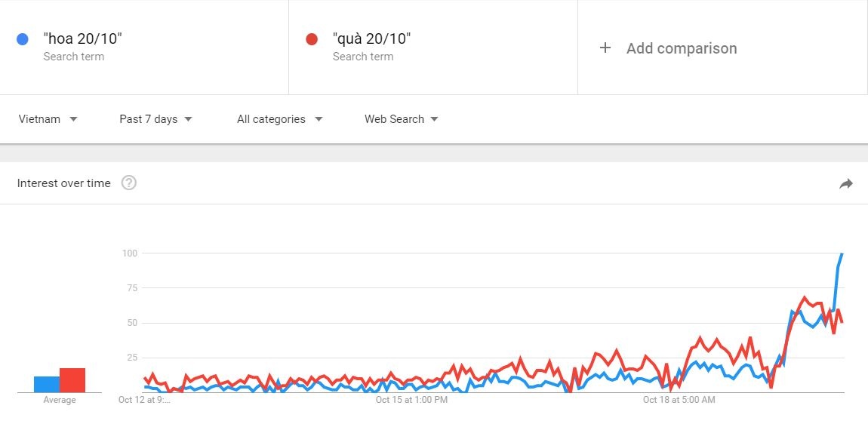Click the Oct 12 axis label
The height and width of the screenshot is (427, 868).
[144, 400]
